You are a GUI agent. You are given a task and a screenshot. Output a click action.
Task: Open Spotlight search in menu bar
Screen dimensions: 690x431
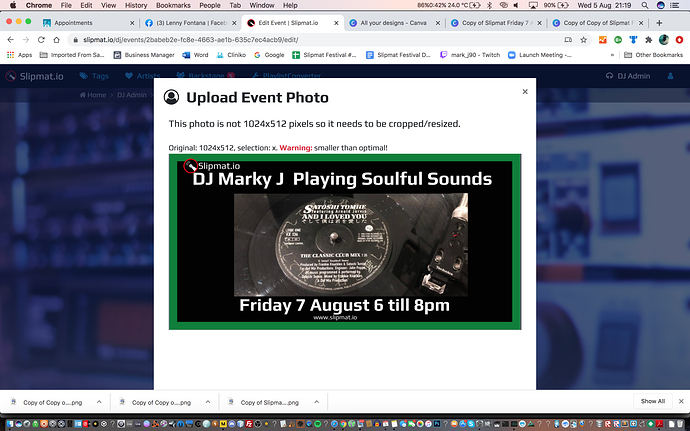point(645,5)
